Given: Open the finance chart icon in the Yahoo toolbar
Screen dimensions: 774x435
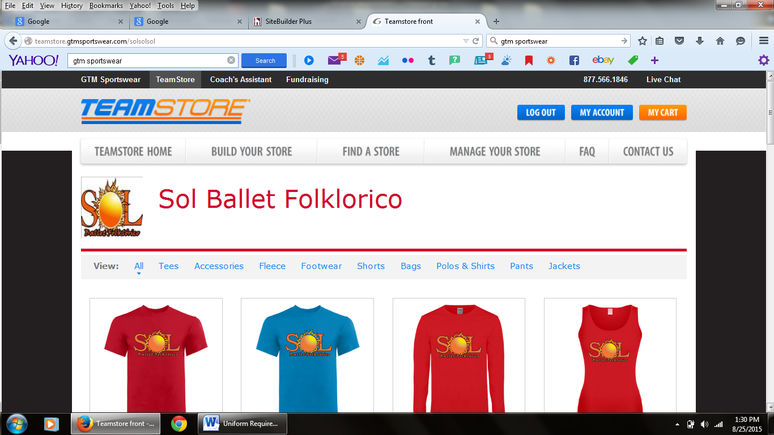Looking at the screenshot, I should tap(383, 60).
